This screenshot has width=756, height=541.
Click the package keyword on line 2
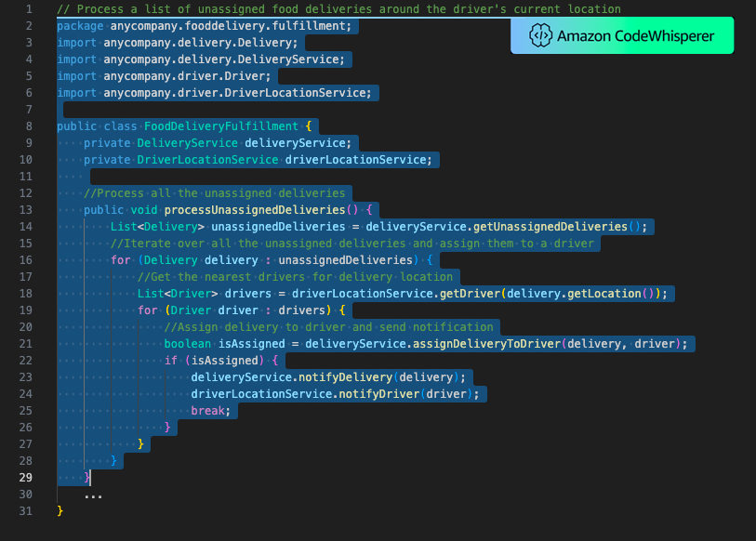(x=80, y=26)
